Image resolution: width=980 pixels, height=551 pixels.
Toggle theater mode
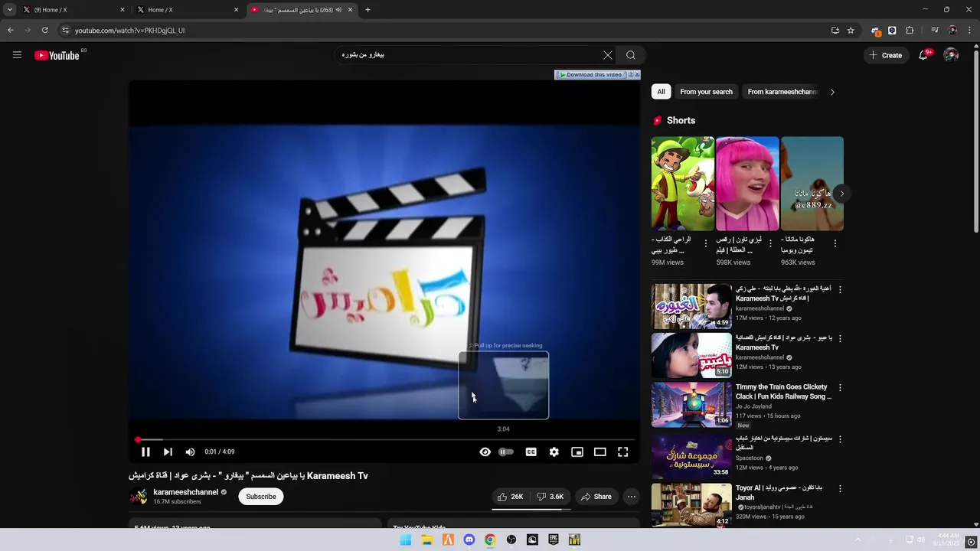click(600, 452)
